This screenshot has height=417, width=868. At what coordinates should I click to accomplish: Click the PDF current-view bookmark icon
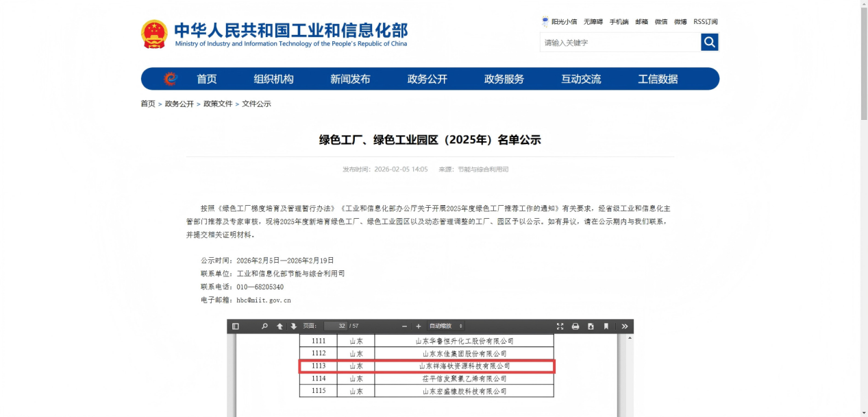[606, 326]
